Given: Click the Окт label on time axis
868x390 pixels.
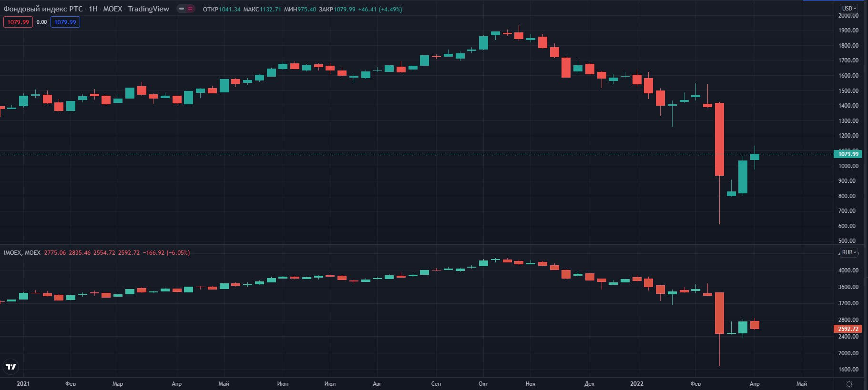Looking at the screenshot, I should click(x=483, y=383).
